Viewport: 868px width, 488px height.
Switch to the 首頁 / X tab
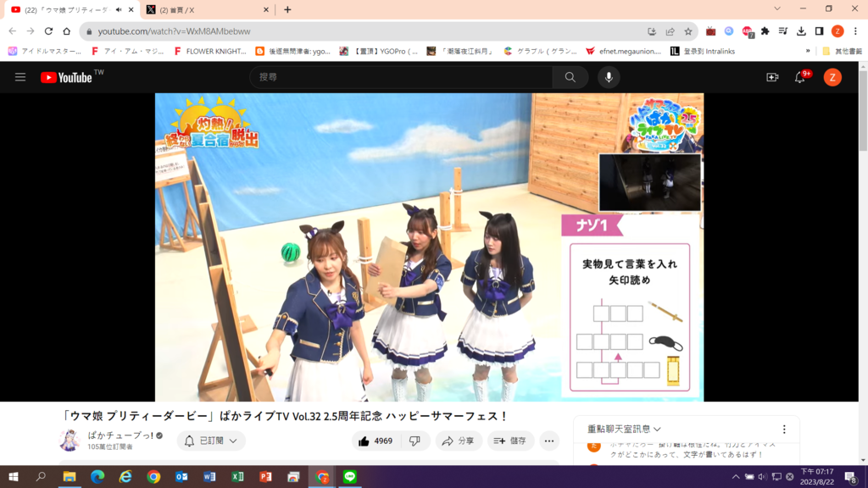click(207, 9)
